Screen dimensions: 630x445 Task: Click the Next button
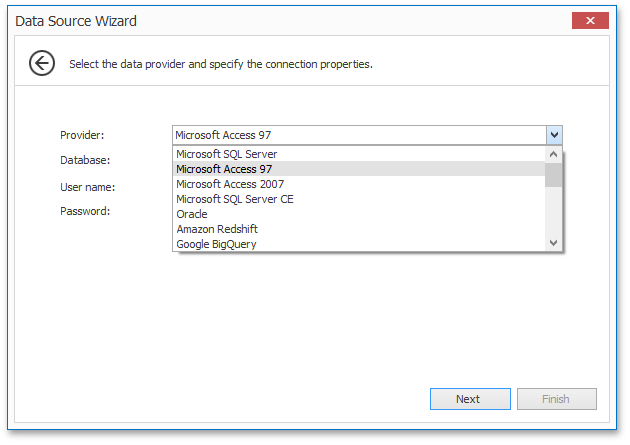(470, 399)
